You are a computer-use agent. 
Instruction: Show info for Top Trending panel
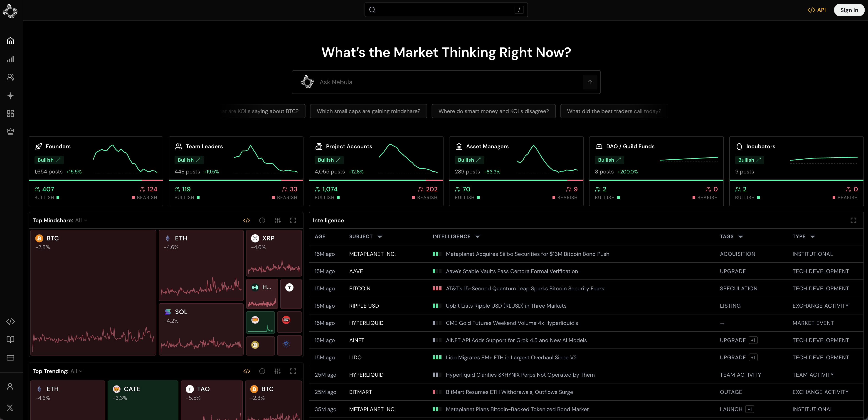[262, 371]
